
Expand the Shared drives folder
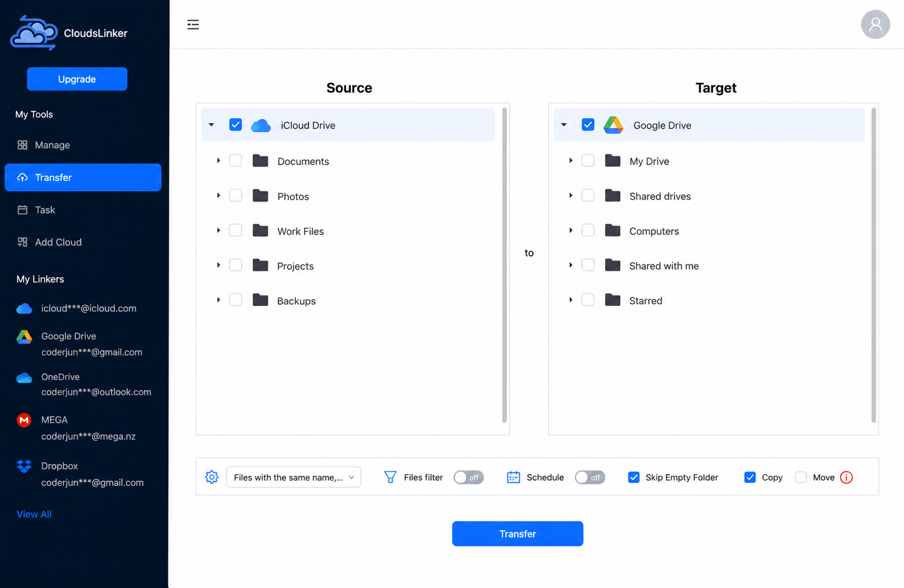click(x=571, y=196)
